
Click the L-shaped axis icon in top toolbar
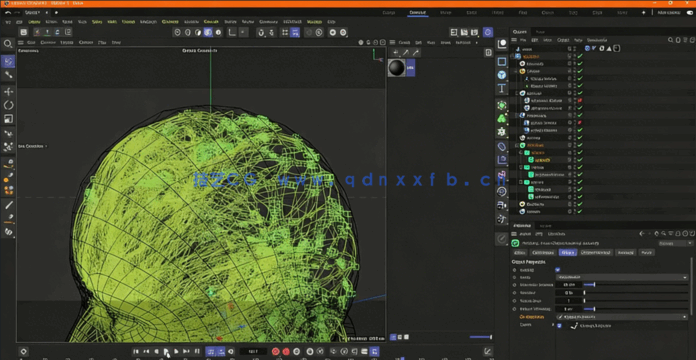(x=232, y=32)
